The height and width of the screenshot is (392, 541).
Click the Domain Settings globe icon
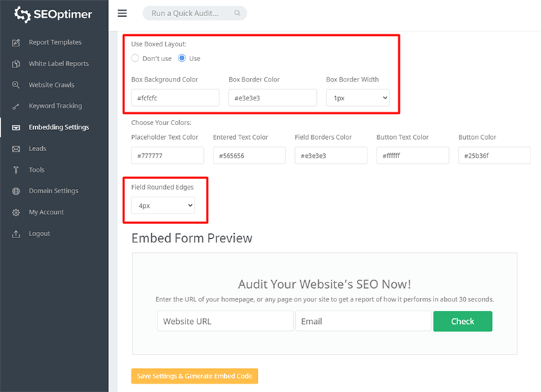[x=15, y=191]
